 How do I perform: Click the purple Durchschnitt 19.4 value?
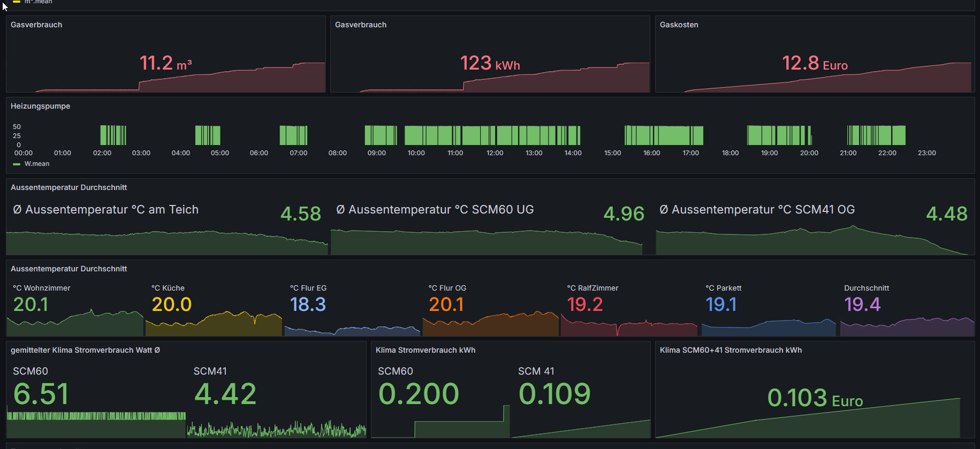[862, 305]
